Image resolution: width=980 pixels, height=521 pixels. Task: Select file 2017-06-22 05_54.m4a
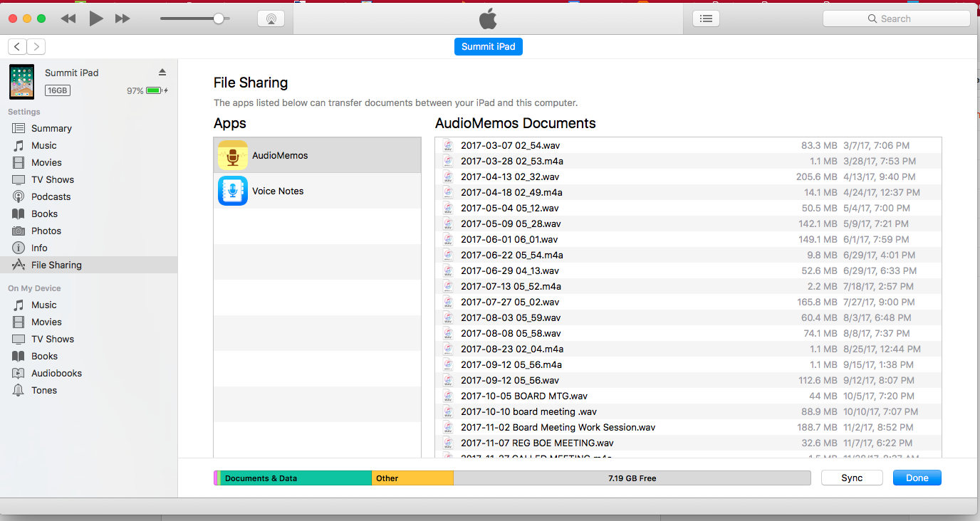coord(688,255)
